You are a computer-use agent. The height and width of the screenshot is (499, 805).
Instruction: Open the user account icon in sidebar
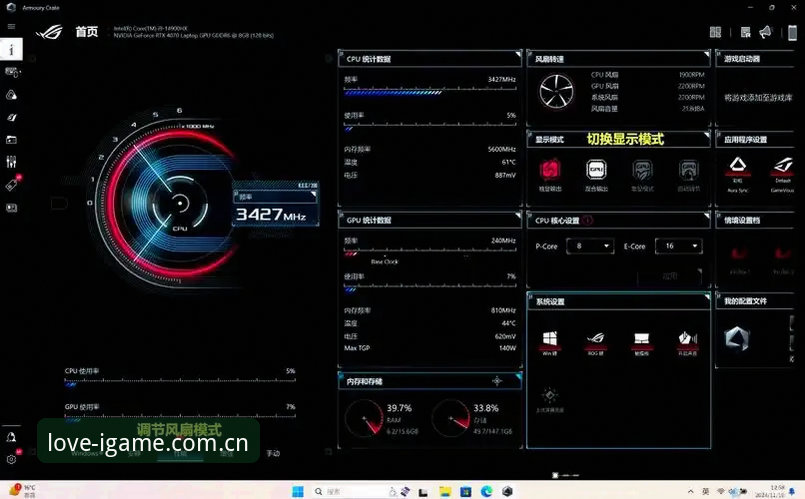(x=11, y=437)
